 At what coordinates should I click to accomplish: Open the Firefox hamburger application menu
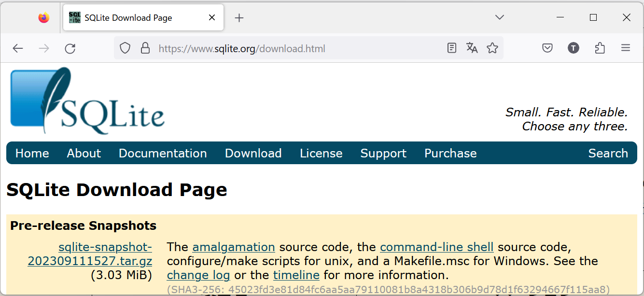(x=626, y=48)
